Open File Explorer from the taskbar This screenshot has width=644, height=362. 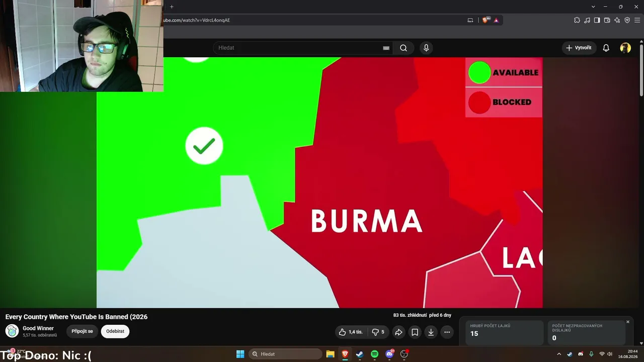click(x=331, y=354)
